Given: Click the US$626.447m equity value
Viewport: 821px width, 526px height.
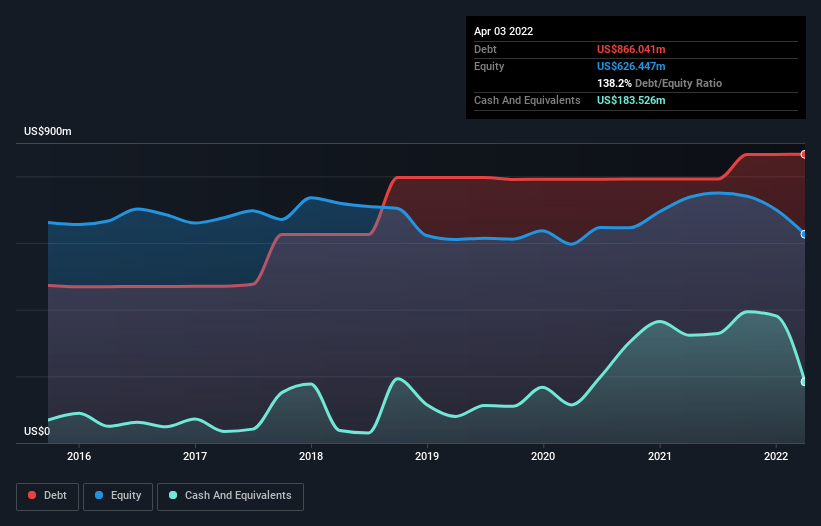Looking at the screenshot, I should point(631,66).
